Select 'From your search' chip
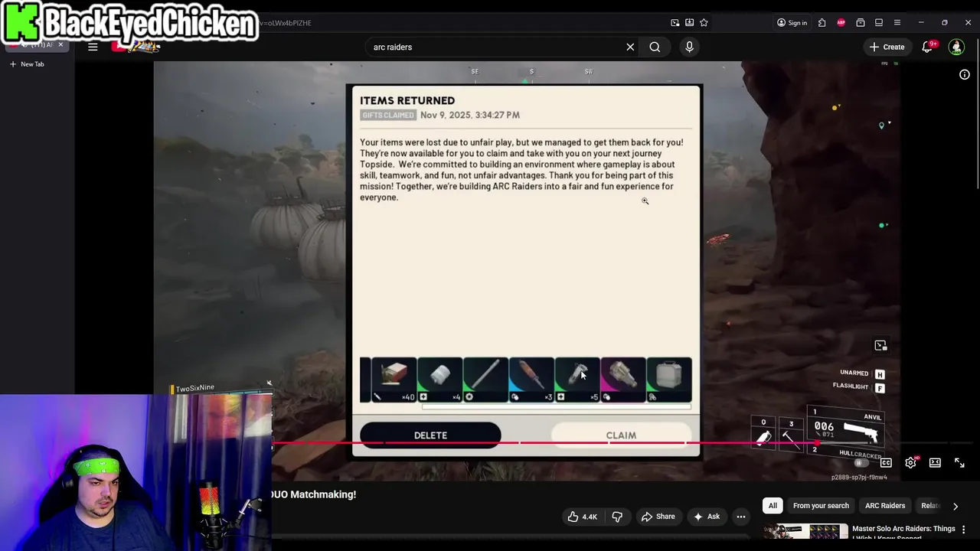The image size is (980, 551). (x=821, y=506)
